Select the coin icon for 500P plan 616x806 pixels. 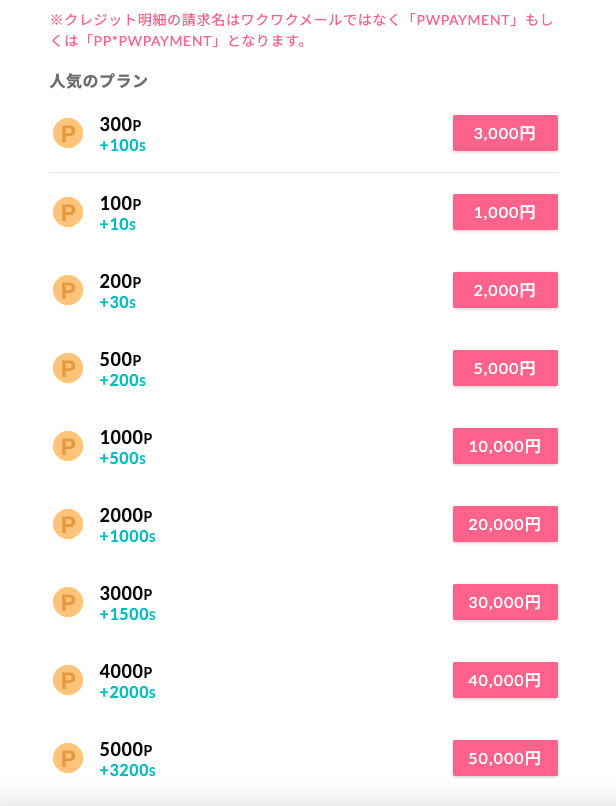[x=68, y=368]
